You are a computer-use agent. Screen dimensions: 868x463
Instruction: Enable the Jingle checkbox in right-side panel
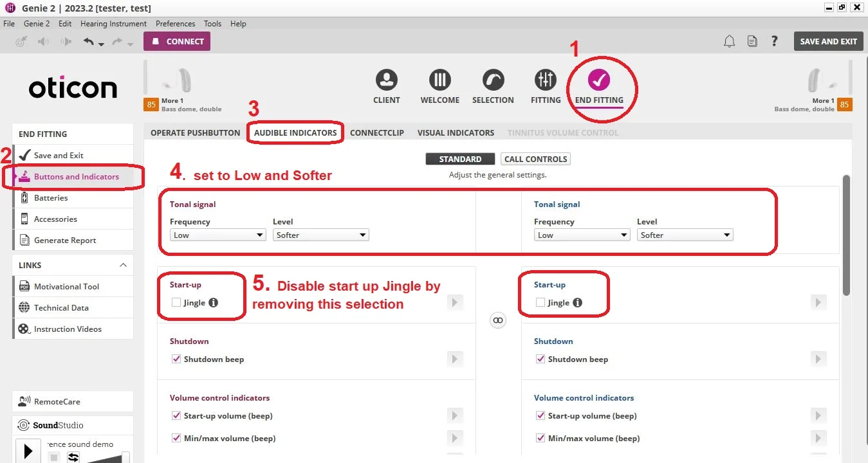(x=540, y=302)
